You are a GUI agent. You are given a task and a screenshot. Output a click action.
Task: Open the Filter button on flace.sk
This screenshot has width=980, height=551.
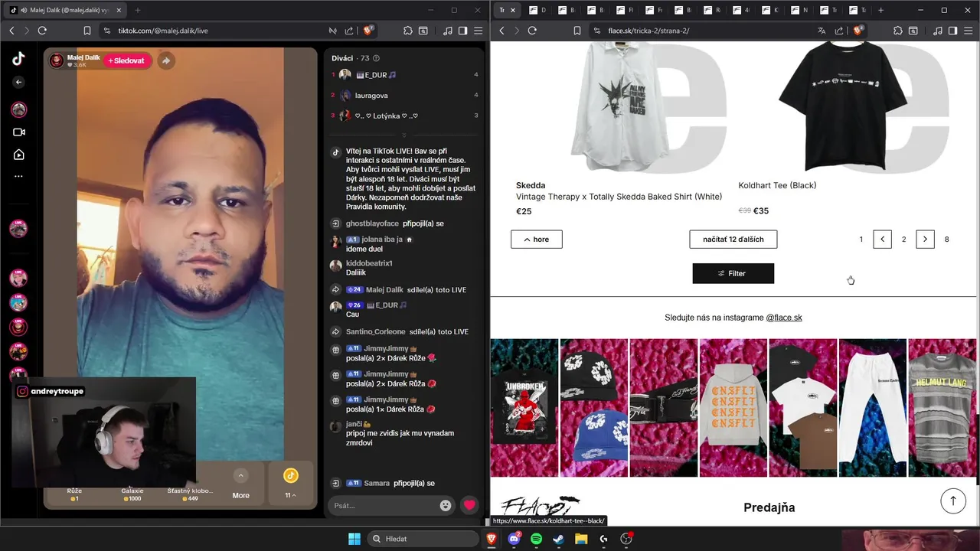pyautogui.click(x=733, y=273)
